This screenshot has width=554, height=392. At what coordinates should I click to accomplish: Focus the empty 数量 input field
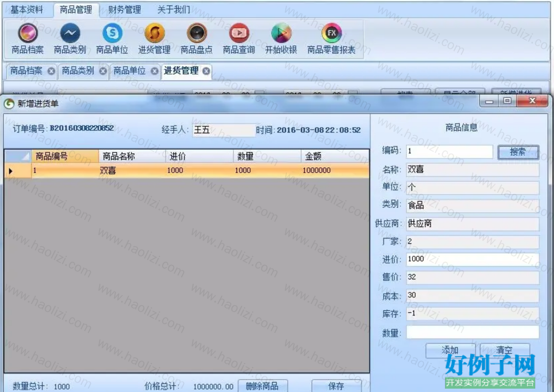click(473, 332)
